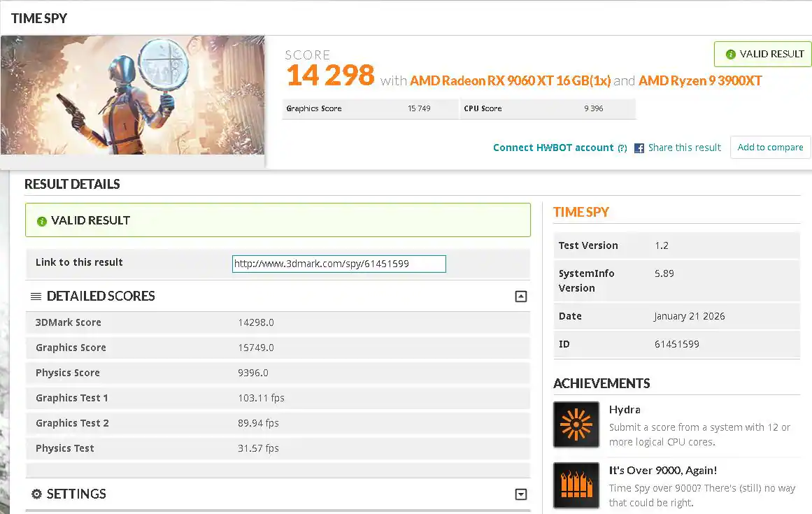Open the AMD Ryzen 9 3900XT link

pos(700,81)
